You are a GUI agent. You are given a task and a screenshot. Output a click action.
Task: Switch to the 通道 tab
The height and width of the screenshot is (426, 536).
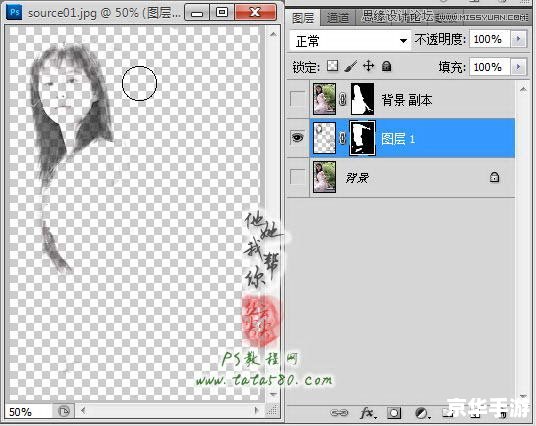point(337,18)
